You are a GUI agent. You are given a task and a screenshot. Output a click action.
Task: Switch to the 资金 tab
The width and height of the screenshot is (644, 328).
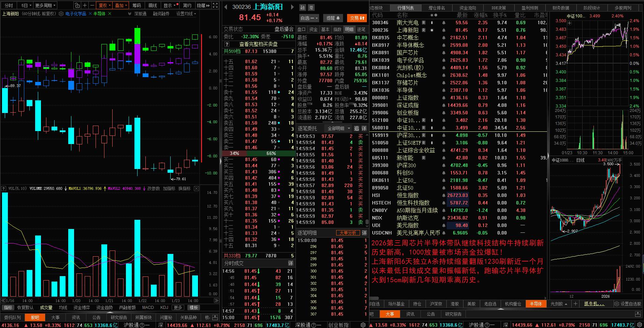313,29
